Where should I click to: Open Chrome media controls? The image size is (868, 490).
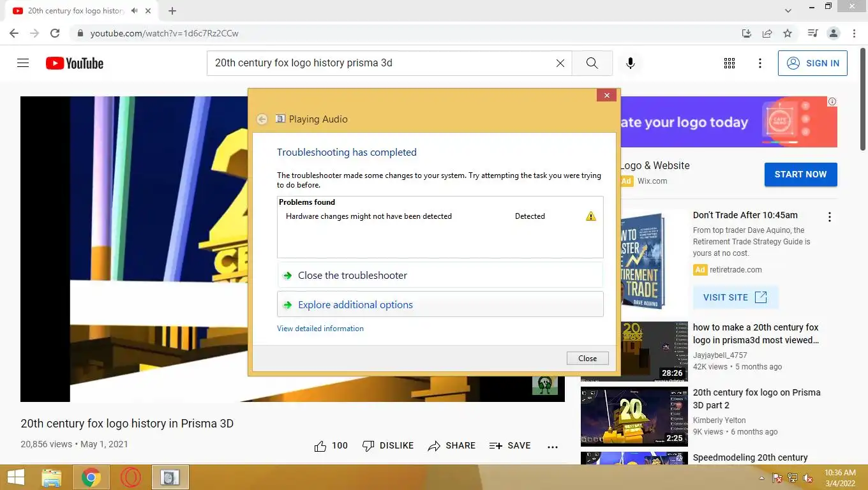coord(812,33)
